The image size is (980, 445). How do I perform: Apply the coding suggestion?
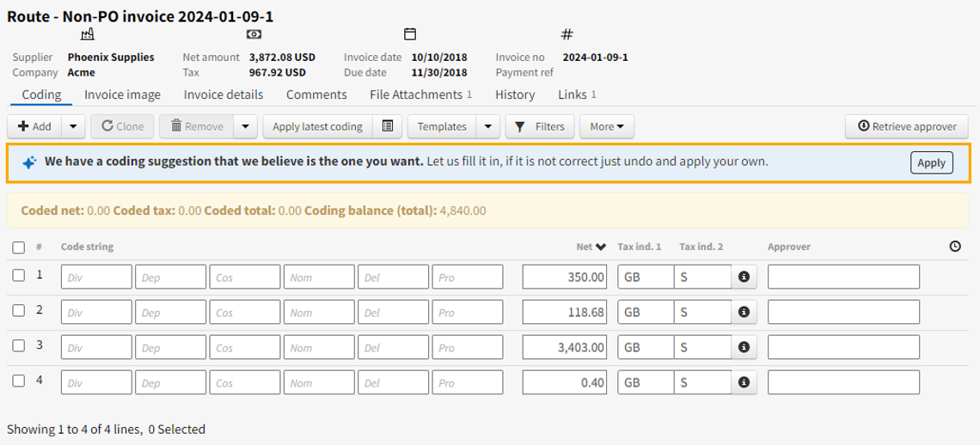pyautogui.click(x=931, y=162)
